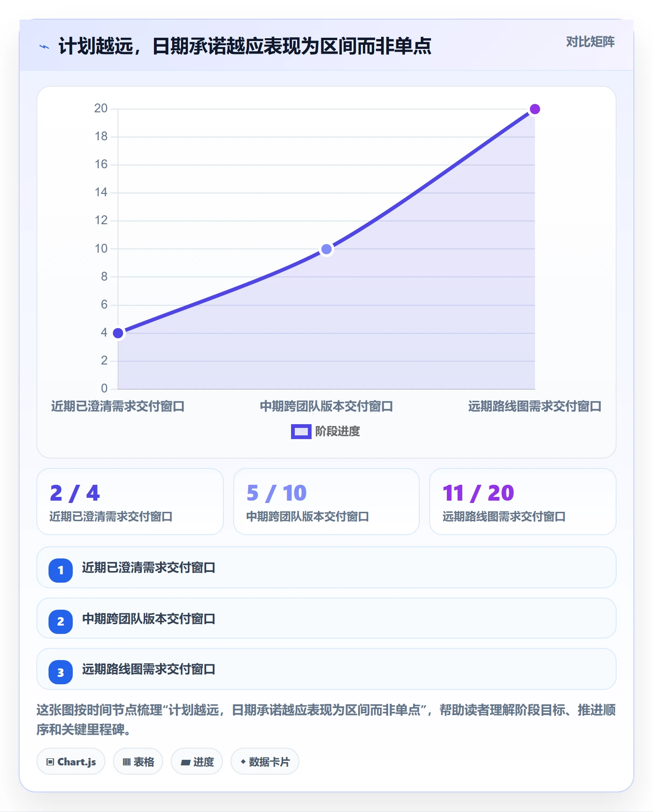
Task: Select the chart data point at value 4
Action: pyautogui.click(x=118, y=333)
